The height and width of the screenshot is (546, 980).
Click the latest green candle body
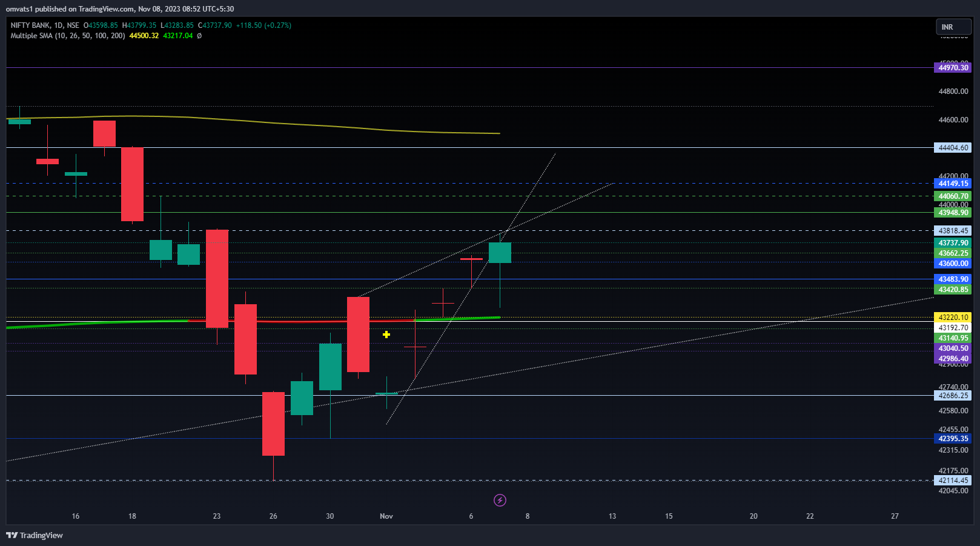pos(500,253)
